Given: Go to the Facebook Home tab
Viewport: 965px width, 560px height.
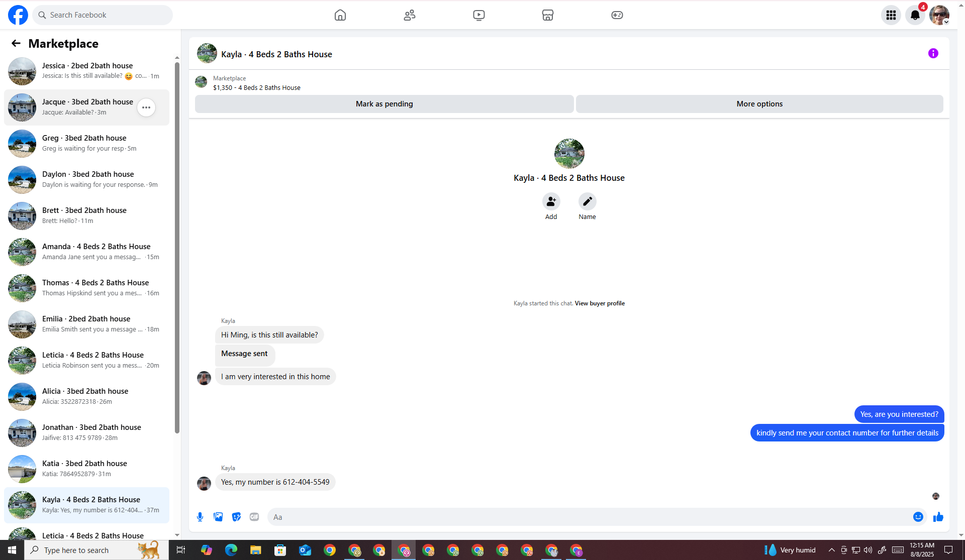Looking at the screenshot, I should 340,15.
